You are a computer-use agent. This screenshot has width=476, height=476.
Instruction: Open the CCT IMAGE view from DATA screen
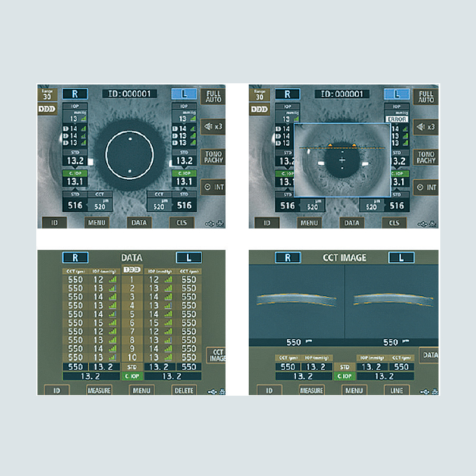pyautogui.click(x=216, y=356)
